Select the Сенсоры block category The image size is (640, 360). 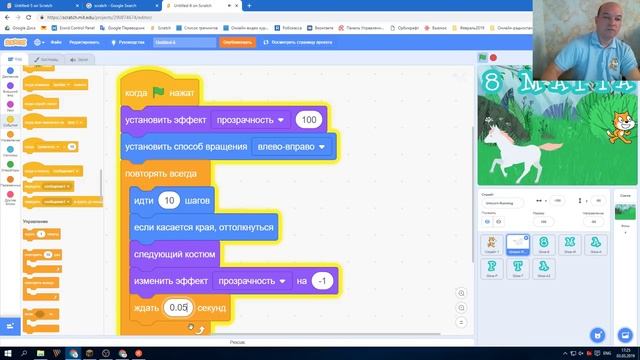coord(10,151)
